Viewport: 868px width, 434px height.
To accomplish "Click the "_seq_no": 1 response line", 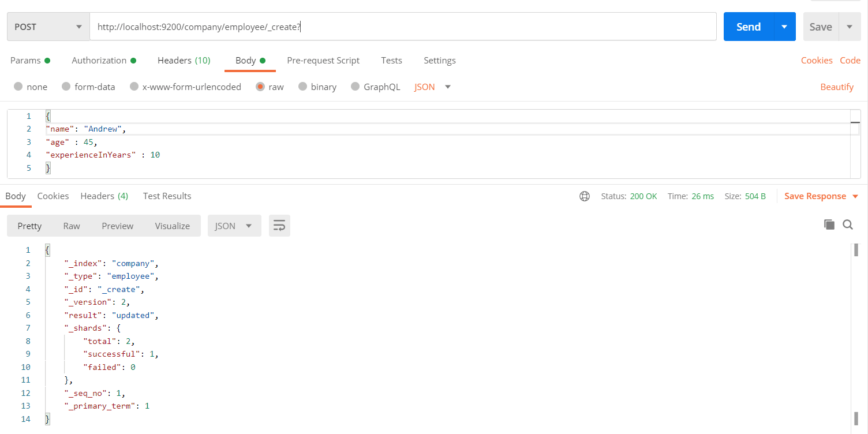I will point(95,393).
